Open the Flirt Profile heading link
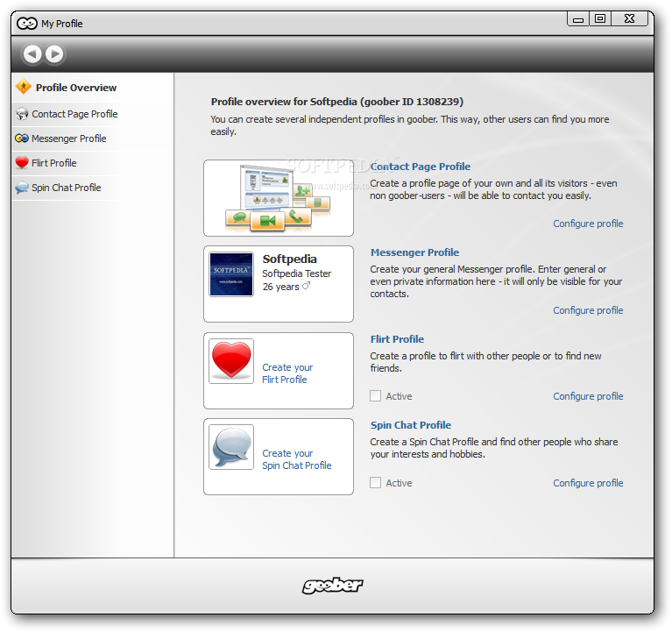Screen dimensions: 672x632 [397, 338]
